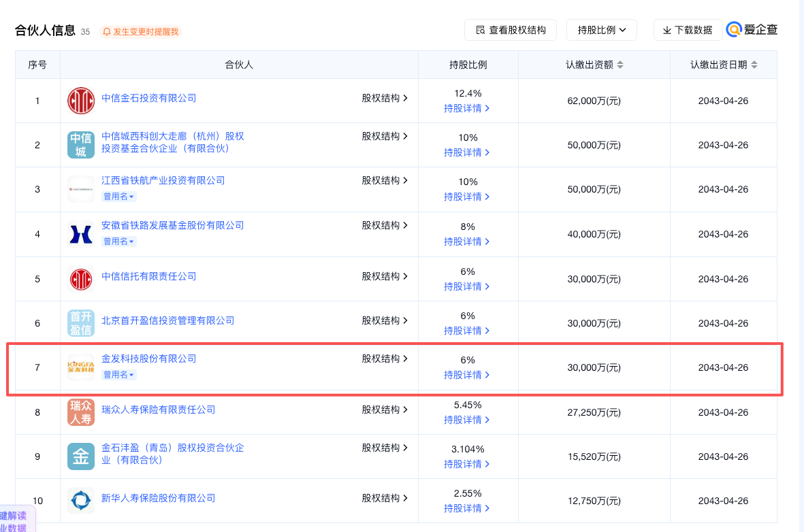The width and height of the screenshot is (804, 532).
Task: Click the logo of 江西省铁航产业投资有限公司
Action: pyautogui.click(x=81, y=189)
